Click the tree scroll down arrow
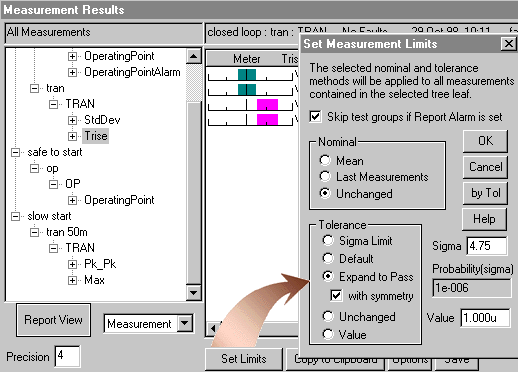Screen dimensions: 518x372 (x=194, y=293)
